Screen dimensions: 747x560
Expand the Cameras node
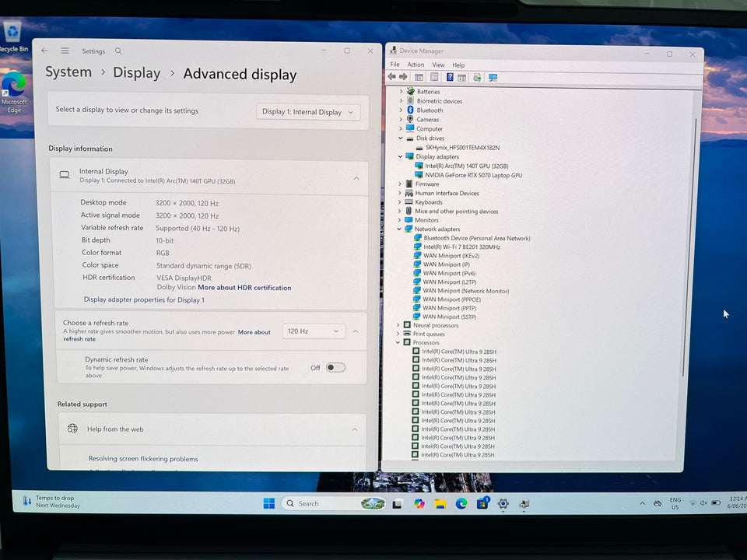[401, 119]
